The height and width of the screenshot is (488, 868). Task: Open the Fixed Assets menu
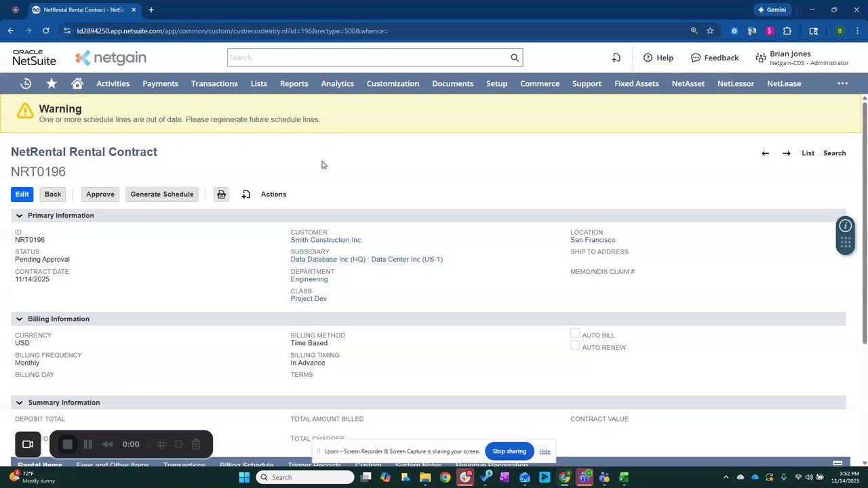click(x=637, y=83)
